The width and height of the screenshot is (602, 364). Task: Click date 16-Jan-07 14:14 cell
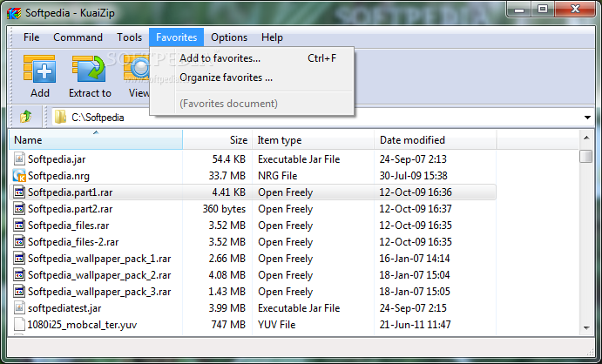point(415,259)
